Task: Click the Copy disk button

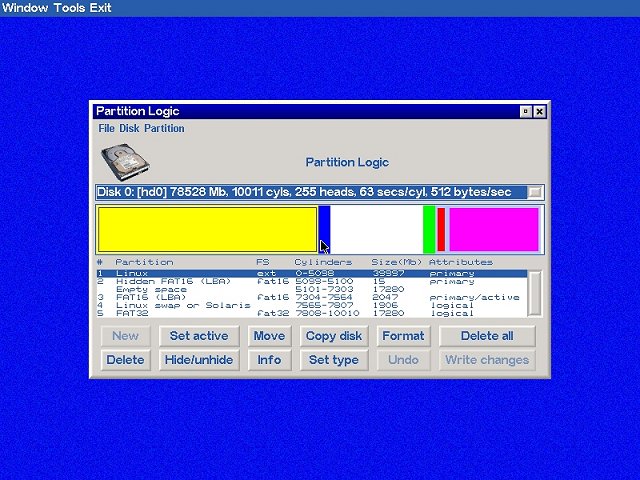Action: [x=334, y=336]
